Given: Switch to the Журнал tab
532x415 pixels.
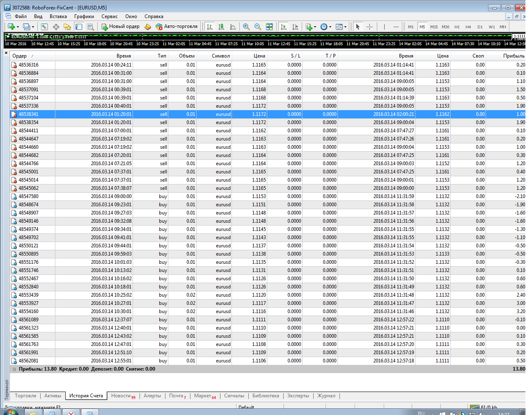Looking at the screenshot, I should click(326, 396).
